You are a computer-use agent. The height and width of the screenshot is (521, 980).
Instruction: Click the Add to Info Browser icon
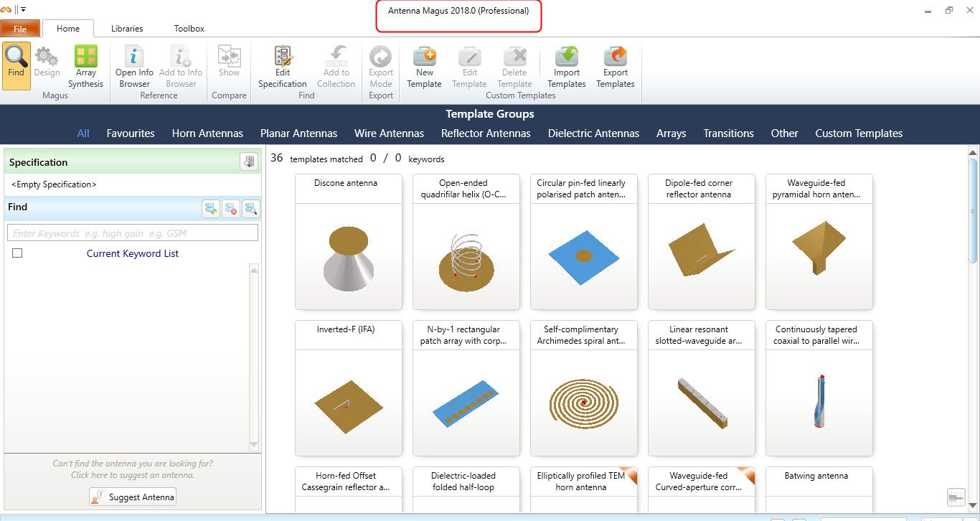181,57
